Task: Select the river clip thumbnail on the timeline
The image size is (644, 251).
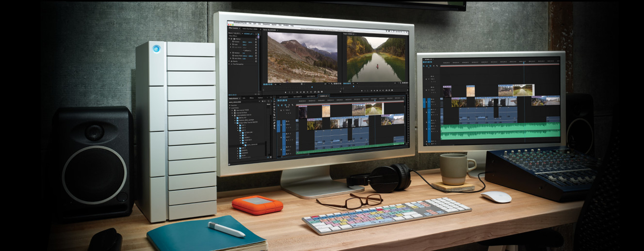Action: pos(373,109)
